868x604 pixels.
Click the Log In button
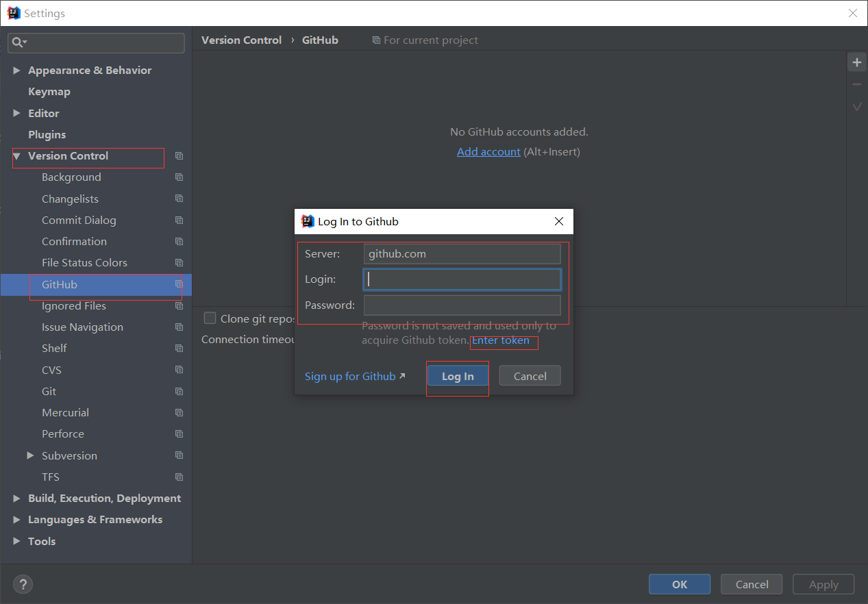point(458,376)
